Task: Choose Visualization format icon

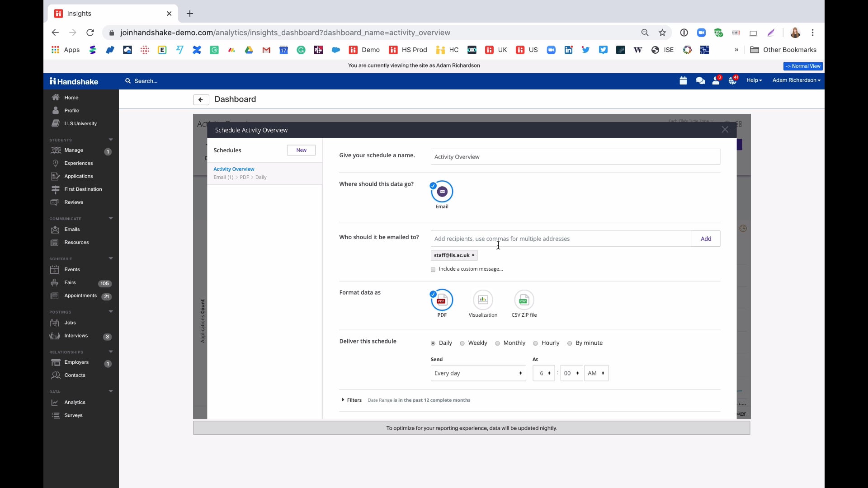Action: pos(483,300)
